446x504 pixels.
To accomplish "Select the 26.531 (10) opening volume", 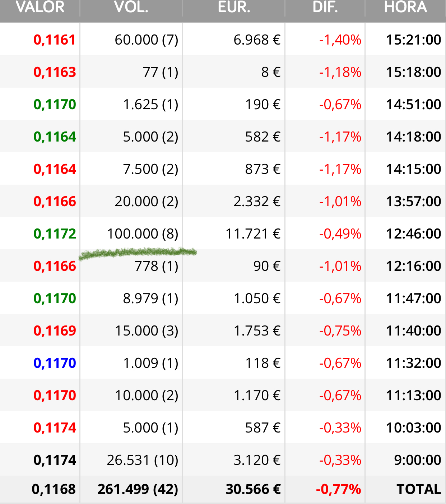I will tap(143, 460).
